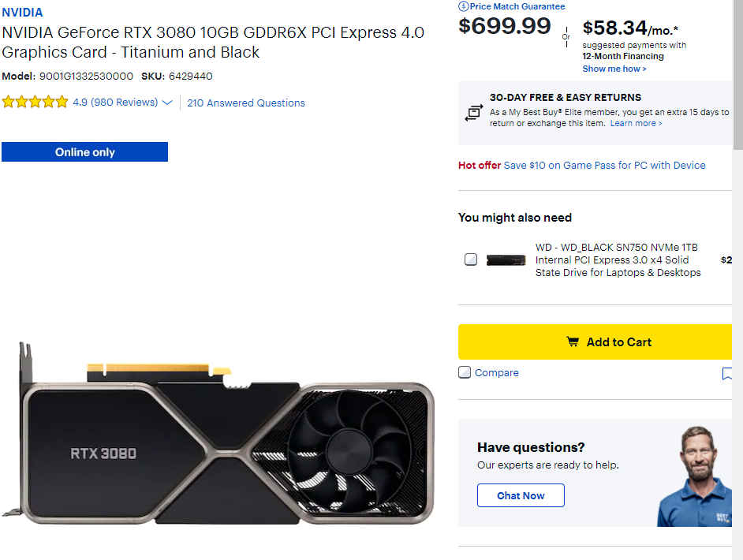
Task: Click the Price Match Guarantee dollar icon
Action: point(464,6)
